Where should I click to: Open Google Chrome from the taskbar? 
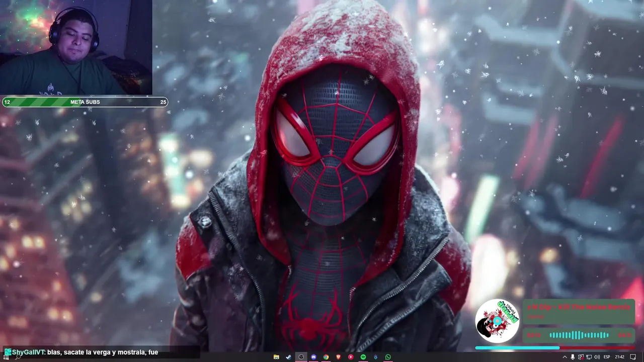click(x=326, y=357)
